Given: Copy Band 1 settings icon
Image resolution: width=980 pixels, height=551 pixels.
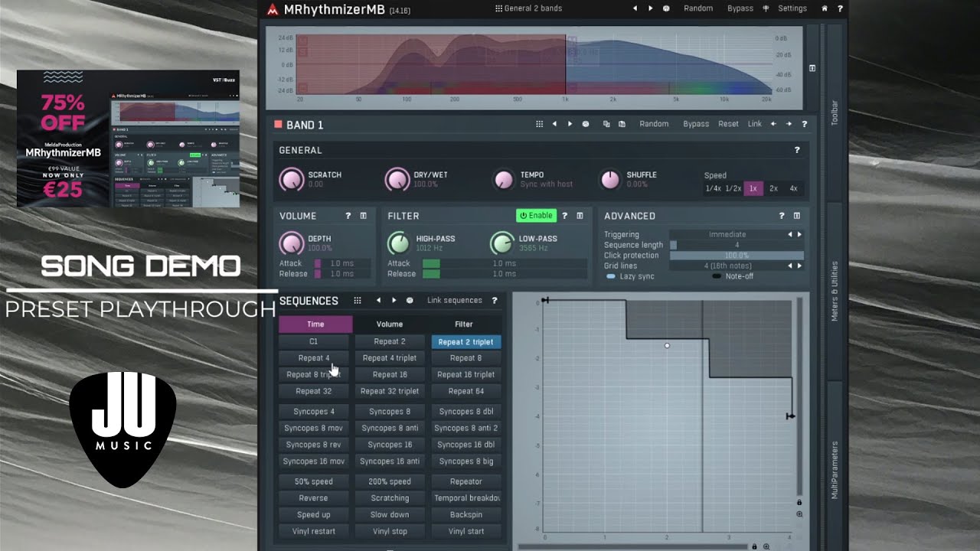Looking at the screenshot, I should (x=606, y=124).
